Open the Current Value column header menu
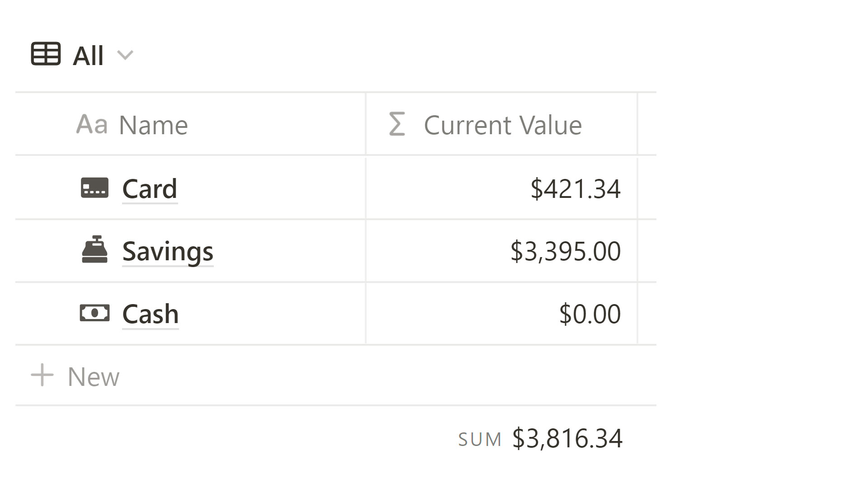868x488 pixels. [x=502, y=125]
